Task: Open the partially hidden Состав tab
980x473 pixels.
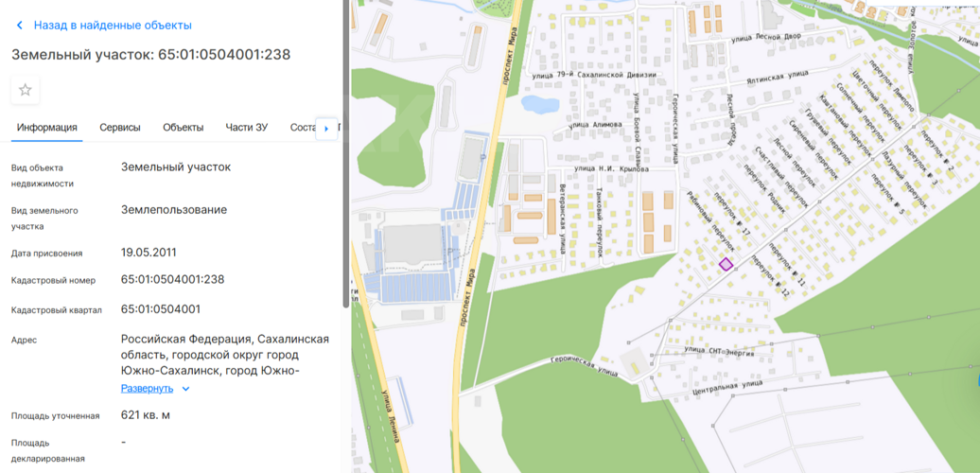Action: coord(302,128)
